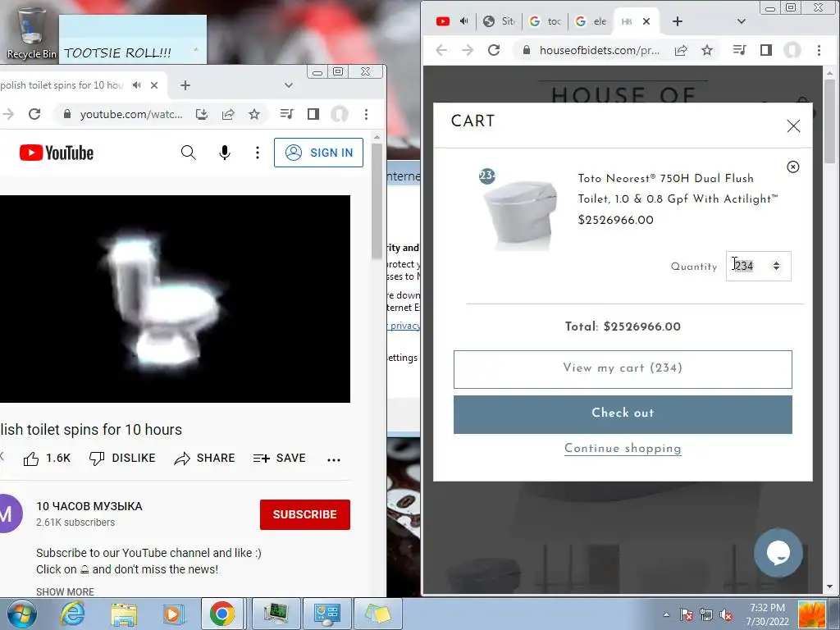Click View my cart (234)
Viewport: 840px width, 630px height.
tap(623, 369)
